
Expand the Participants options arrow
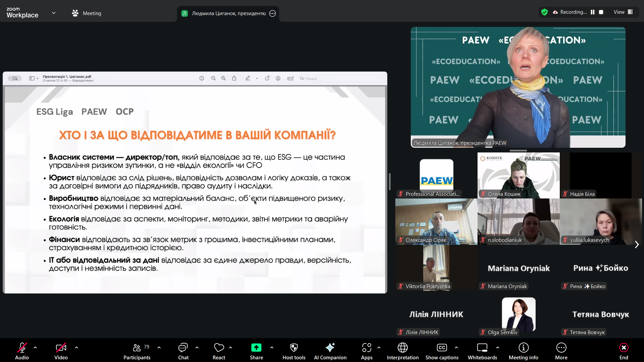[x=159, y=348]
